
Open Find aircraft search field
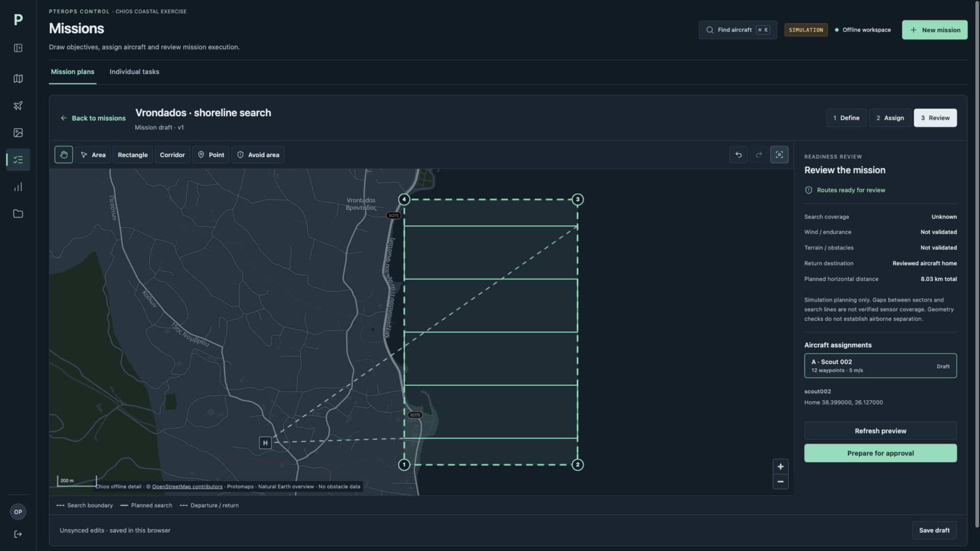tap(738, 30)
